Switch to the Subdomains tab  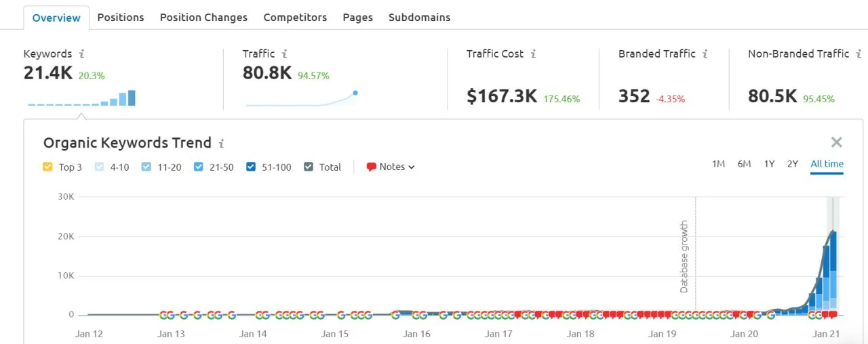[x=419, y=18]
